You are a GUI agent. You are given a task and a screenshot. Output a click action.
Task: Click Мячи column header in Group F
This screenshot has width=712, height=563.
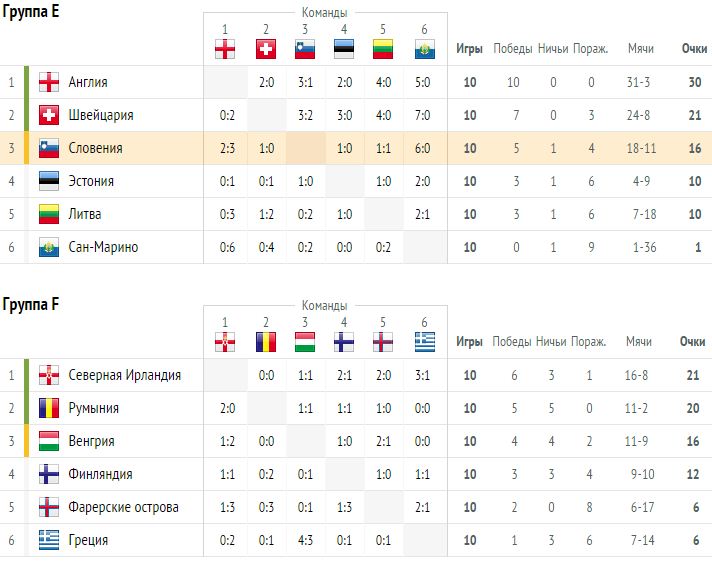click(x=639, y=341)
